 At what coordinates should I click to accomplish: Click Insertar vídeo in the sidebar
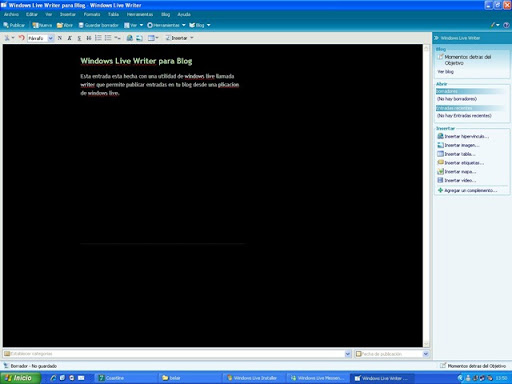click(457, 180)
